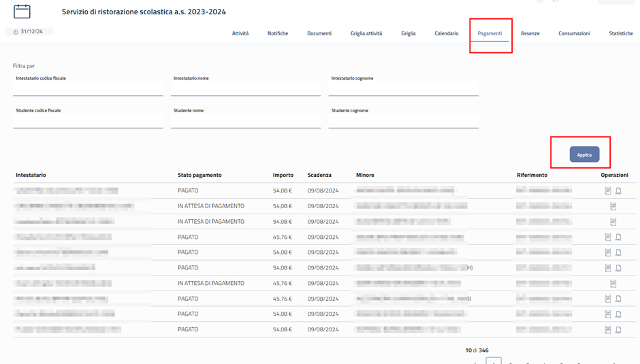The image size is (640, 364).
Task: Open payment details icon in first table row
Action: point(608,191)
